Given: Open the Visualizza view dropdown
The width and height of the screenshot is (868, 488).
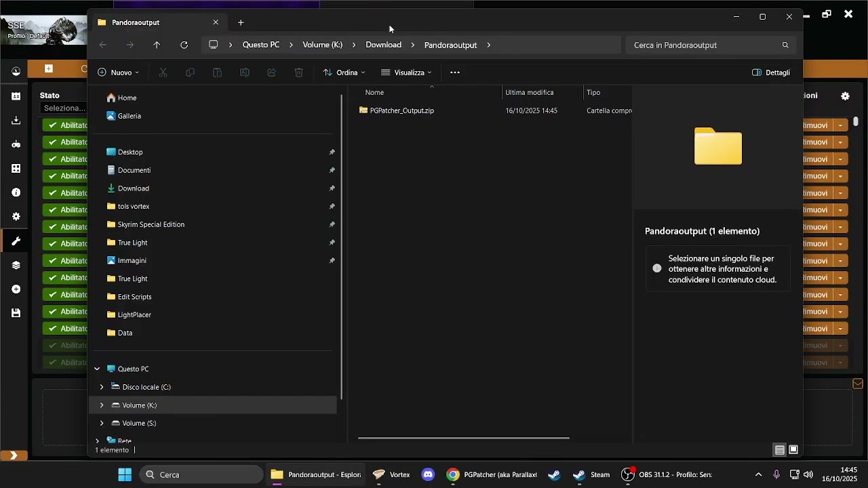Looking at the screenshot, I should tap(406, 73).
